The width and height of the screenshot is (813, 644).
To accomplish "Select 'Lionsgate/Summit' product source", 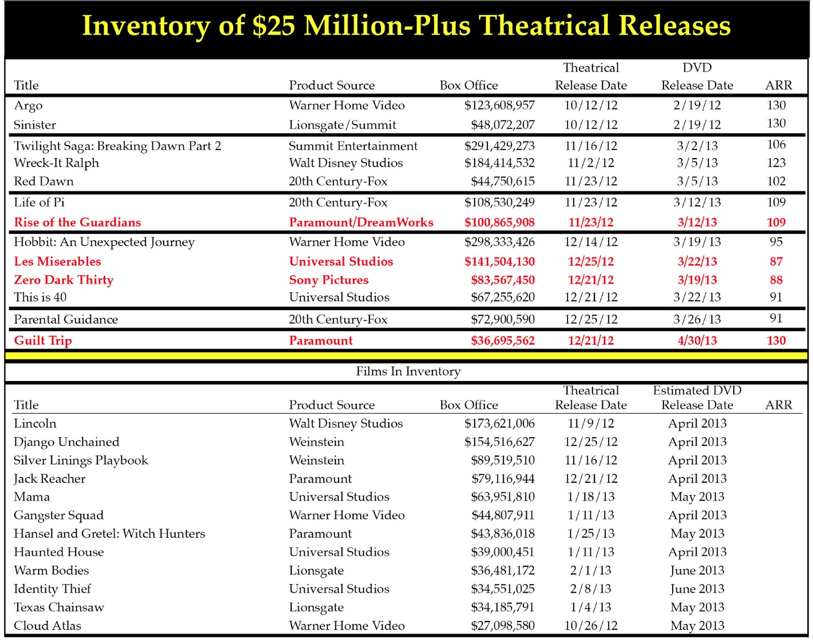I will click(342, 125).
